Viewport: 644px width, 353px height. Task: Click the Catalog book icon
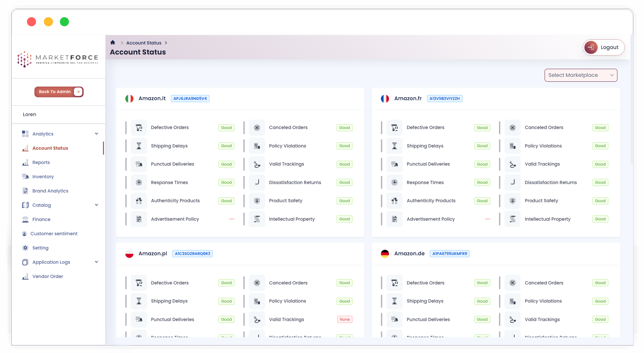25,205
